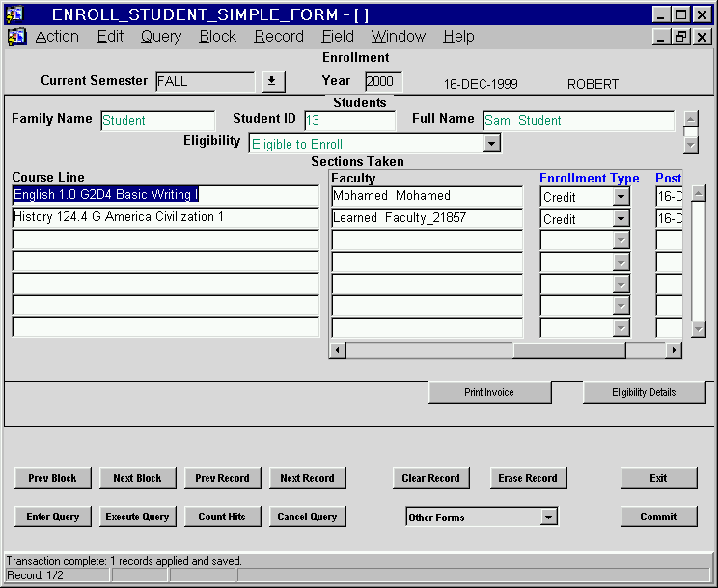Open the Edit menu
This screenshot has width=718, height=588.
[x=110, y=36]
